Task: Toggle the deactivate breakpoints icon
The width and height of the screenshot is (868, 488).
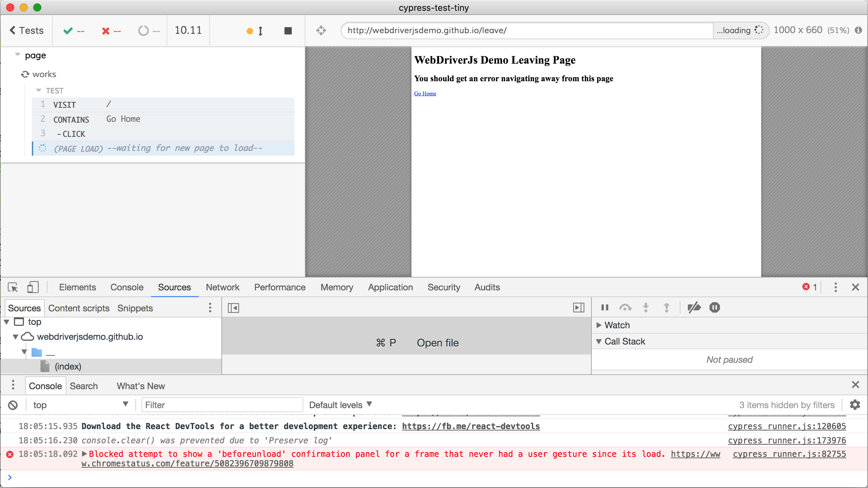Action: pyautogui.click(x=693, y=308)
